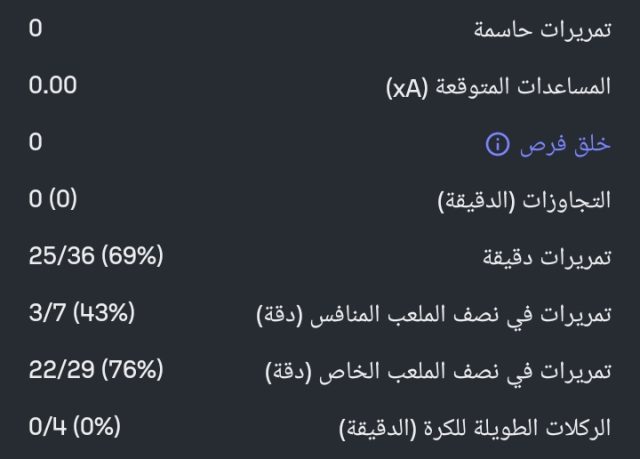
Task: Click the expected assists value 0.00
Action: point(53,86)
